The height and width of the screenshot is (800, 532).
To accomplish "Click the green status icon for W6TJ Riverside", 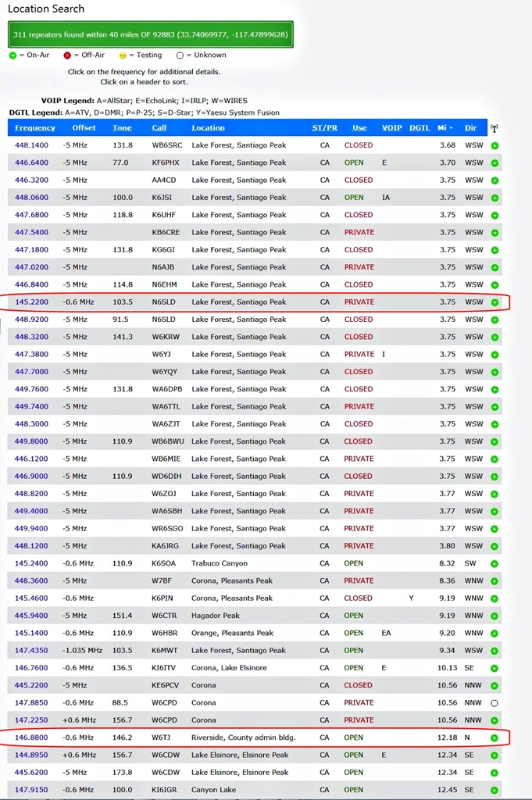I will point(495,738).
